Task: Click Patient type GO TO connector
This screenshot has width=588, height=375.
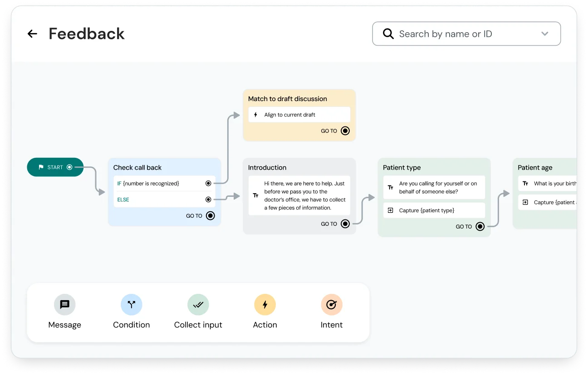Action: click(x=480, y=226)
